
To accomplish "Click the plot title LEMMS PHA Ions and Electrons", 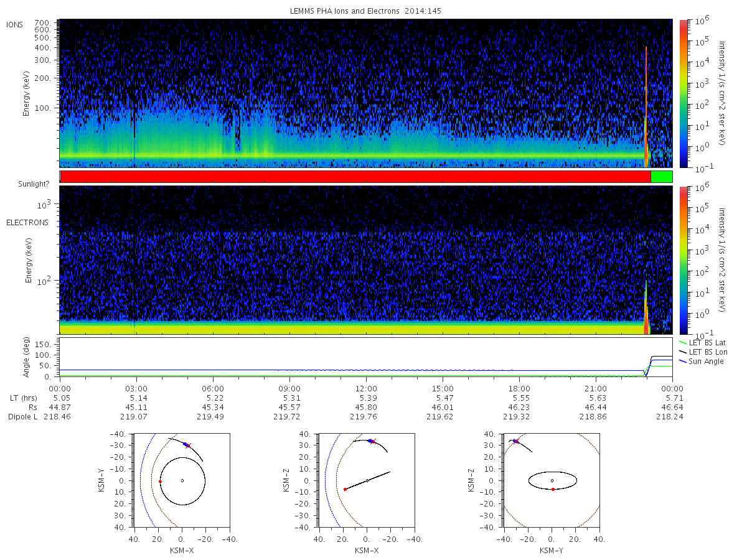I will (x=366, y=11).
